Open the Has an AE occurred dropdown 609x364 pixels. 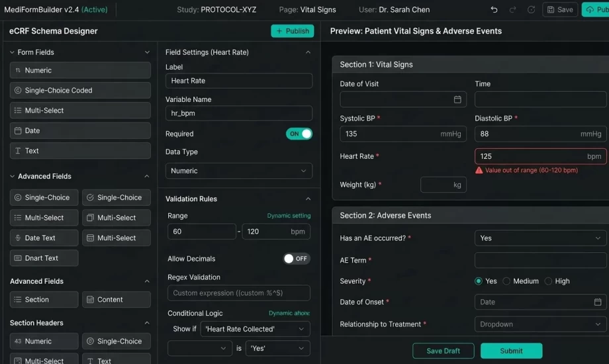(540, 238)
